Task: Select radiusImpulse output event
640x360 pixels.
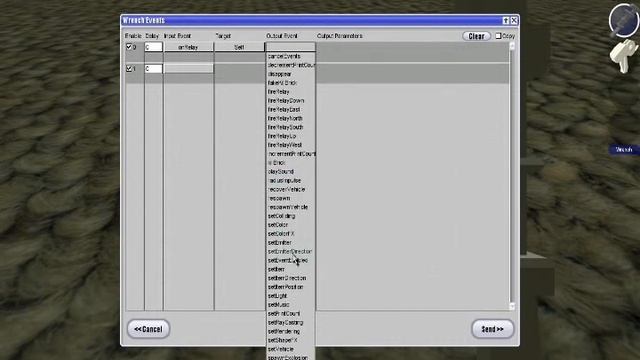Action: pyautogui.click(x=284, y=180)
